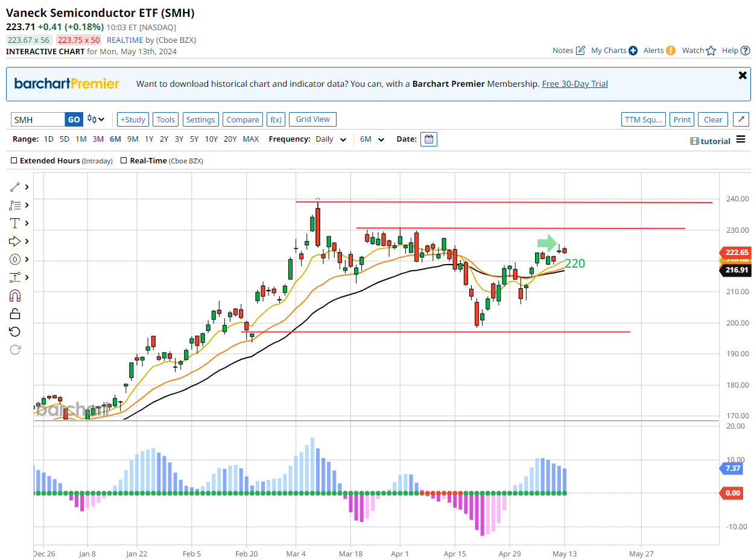Open the 6M period dropdown
Viewport: 754px width, 560px height.
click(x=372, y=139)
